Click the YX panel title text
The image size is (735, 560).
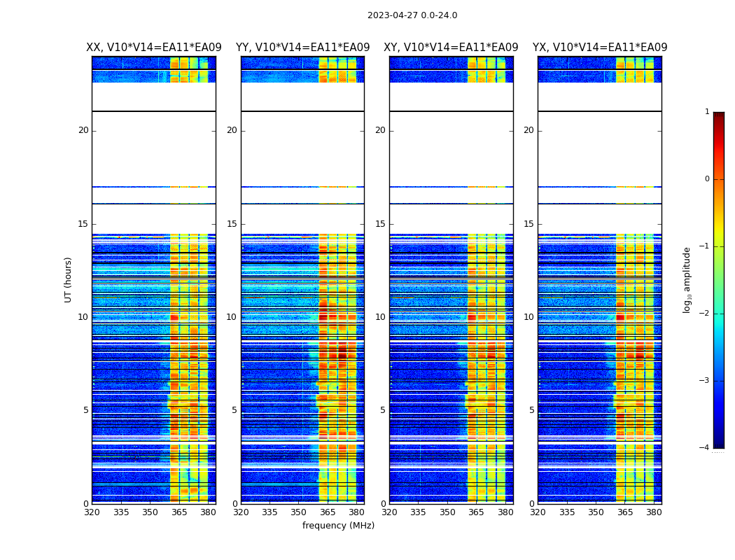[x=600, y=48]
